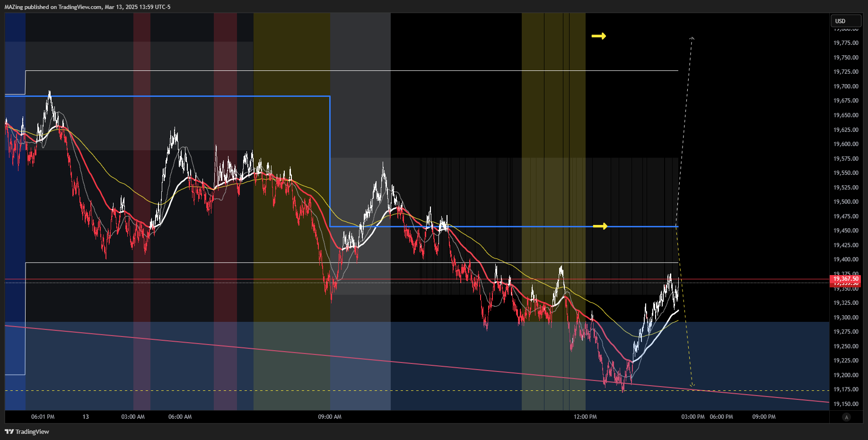This screenshot has height=440, width=868.
Task: Click the 19,550.00 price axis label
Action: [846, 173]
